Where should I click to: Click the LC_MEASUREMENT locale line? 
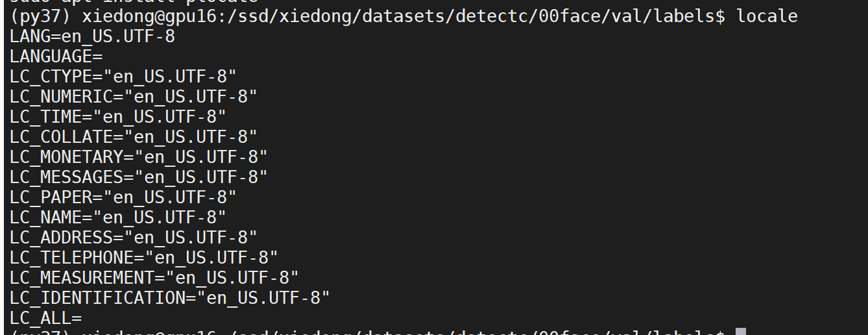154,278
